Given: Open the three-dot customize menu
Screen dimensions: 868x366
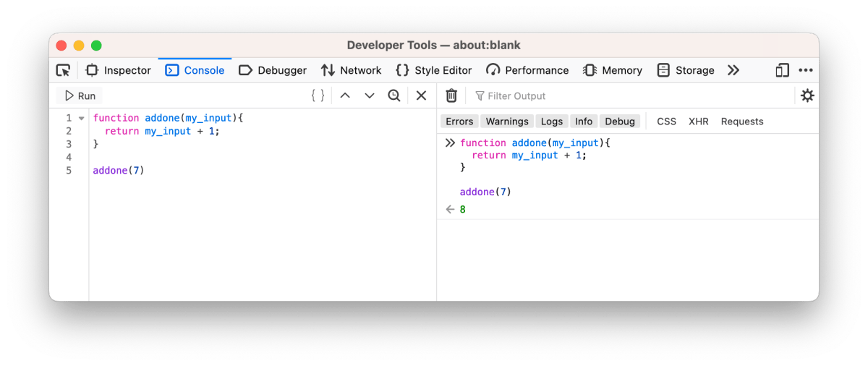Looking at the screenshot, I should click(806, 70).
